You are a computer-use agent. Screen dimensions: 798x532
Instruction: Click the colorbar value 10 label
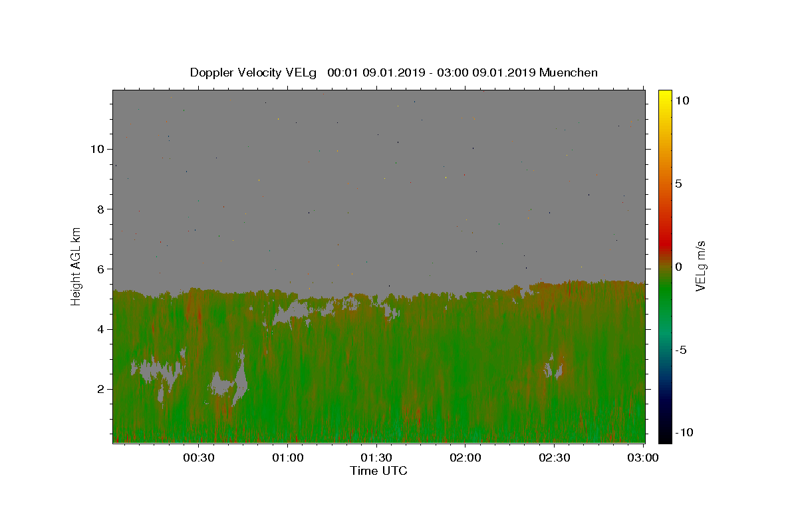pyautogui.click(x=682, y=100)
